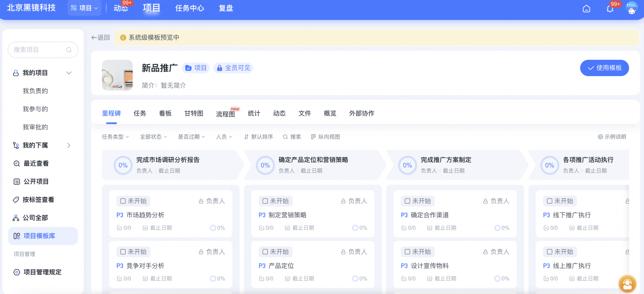This screenshot has height=294, width=644.
Task: Collapse the 我的项目 sidebar section
Action: [x=69, y=73]
